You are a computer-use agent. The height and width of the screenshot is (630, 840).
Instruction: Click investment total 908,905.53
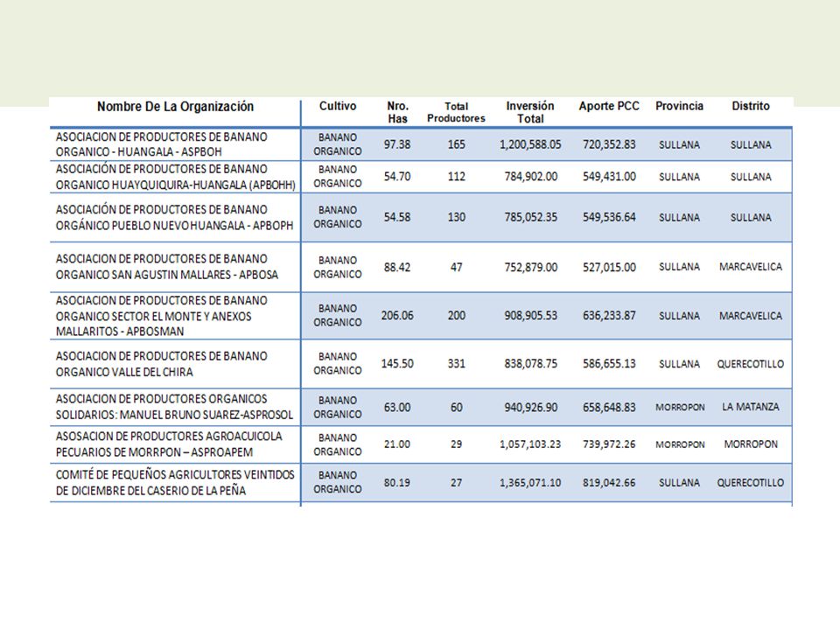530,316
